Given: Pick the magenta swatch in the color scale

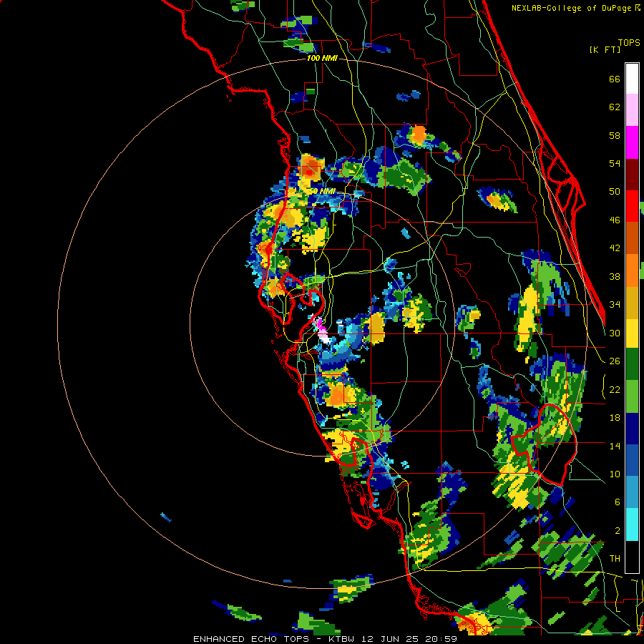Looking at the screenshot, I should click(632, 142).
